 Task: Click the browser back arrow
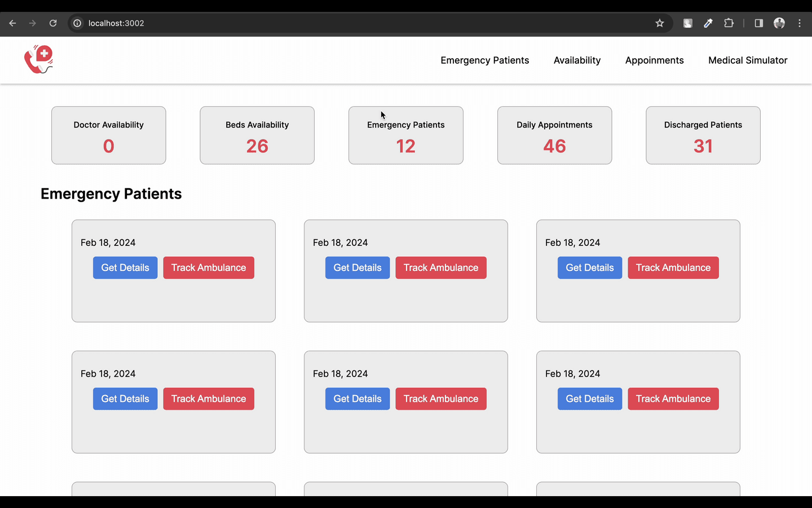[x=12, y=23]
